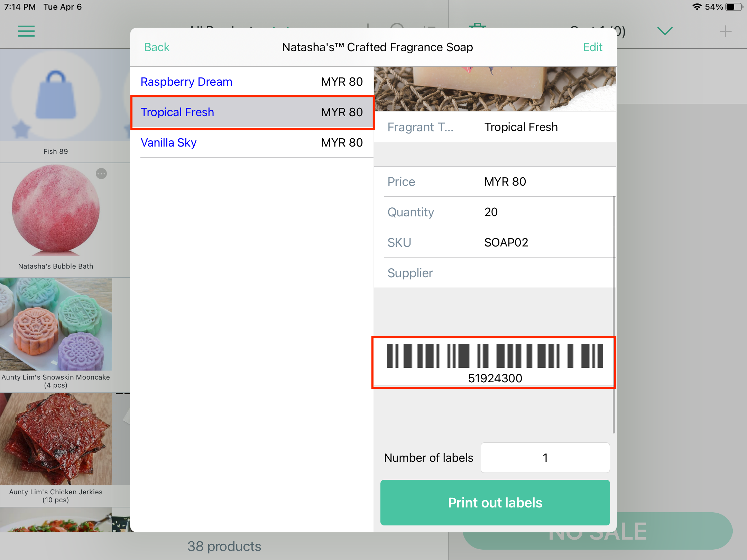
Task: Tap the Number of labels field
Action: point(545,458)
